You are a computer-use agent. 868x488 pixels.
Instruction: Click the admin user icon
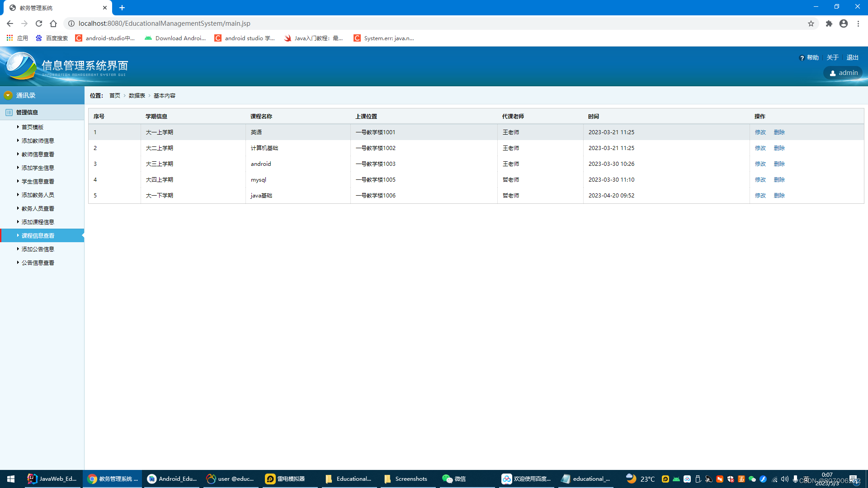tap(833, 73)
